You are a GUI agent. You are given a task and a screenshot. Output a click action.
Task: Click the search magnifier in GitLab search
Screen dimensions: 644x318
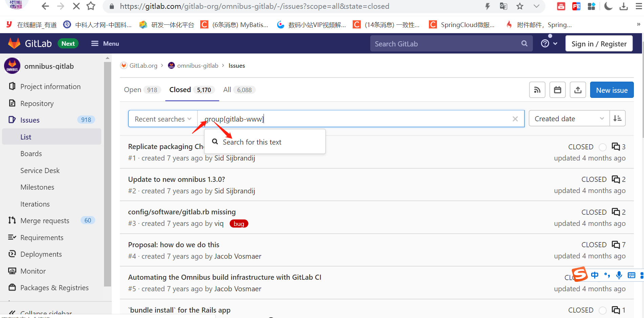pyautogui.click(x=524, y=44)
